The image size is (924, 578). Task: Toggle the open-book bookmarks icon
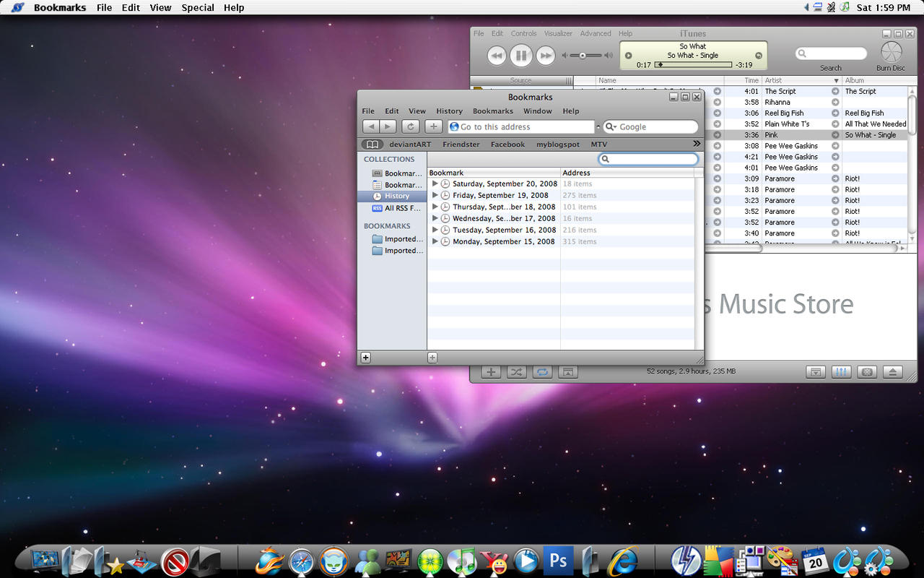tap(372, 144)
